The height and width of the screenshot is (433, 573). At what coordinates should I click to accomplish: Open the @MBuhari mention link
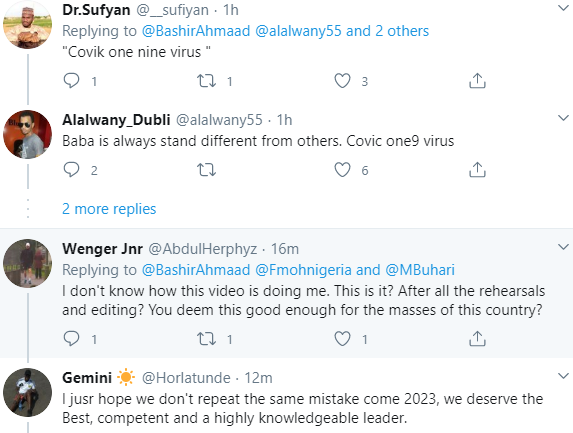(x=420, y=270)
